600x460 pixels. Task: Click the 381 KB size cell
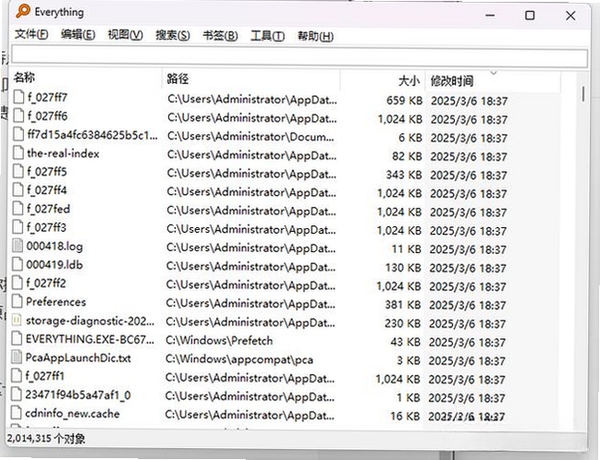403,305
